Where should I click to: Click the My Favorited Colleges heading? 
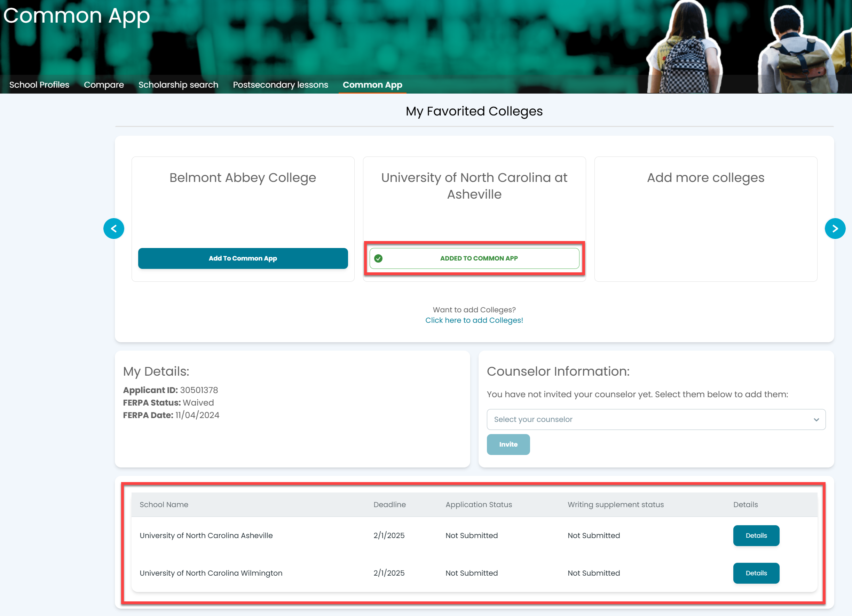[x=474, y=111]
